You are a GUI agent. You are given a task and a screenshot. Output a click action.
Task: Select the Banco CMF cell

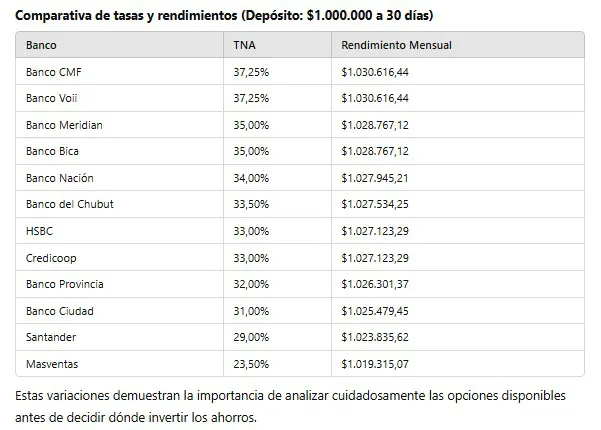54,72
